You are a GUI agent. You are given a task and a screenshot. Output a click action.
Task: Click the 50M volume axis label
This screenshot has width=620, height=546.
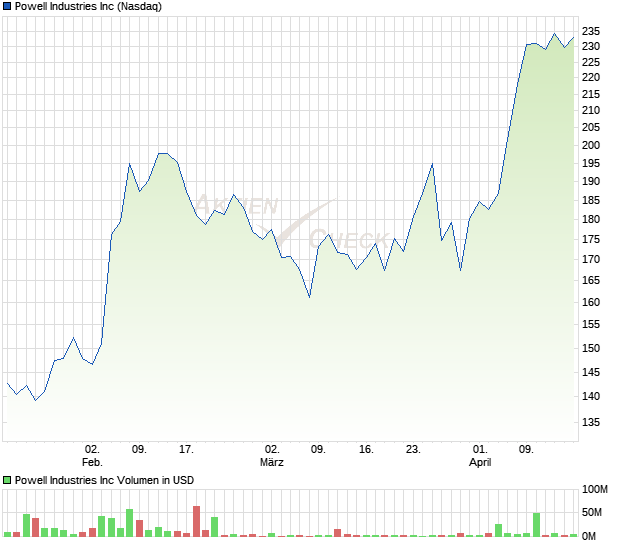coord(592,512)
